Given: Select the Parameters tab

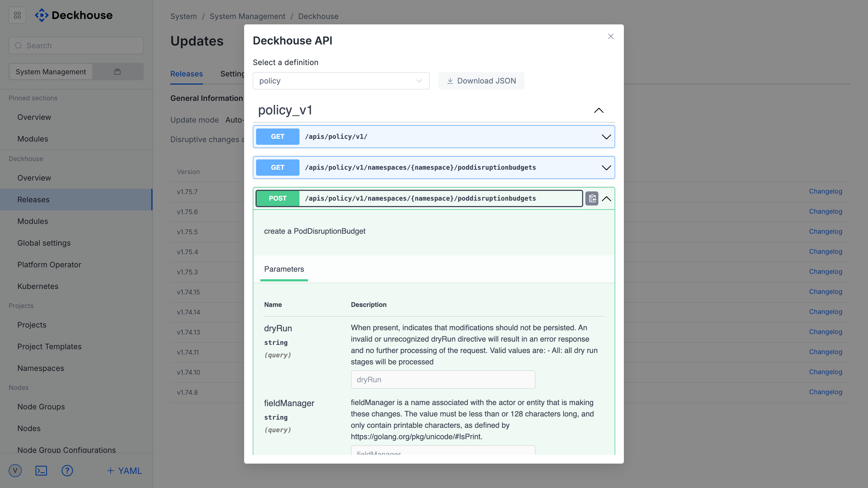Looking at the screenshot, I should [x=284, y=269].
